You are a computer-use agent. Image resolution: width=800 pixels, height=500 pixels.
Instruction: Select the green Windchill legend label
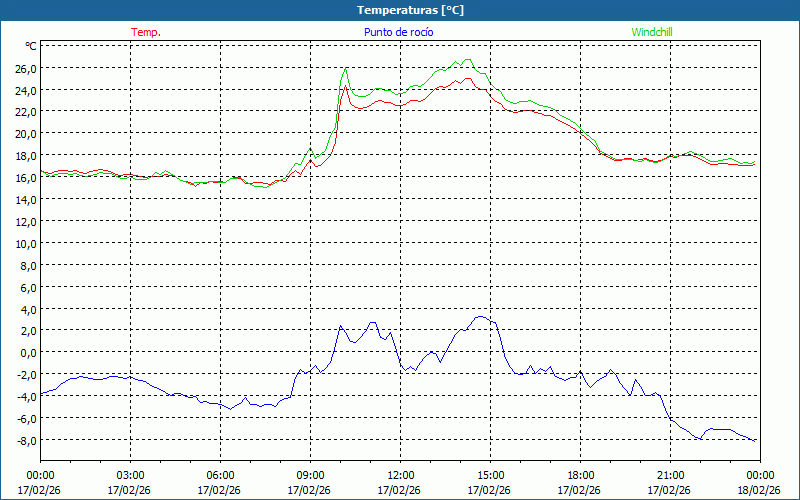pos(652,32)
